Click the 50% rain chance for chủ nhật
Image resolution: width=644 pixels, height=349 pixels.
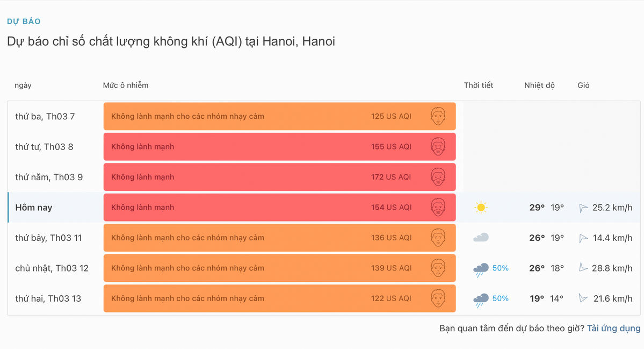[500, 268]
